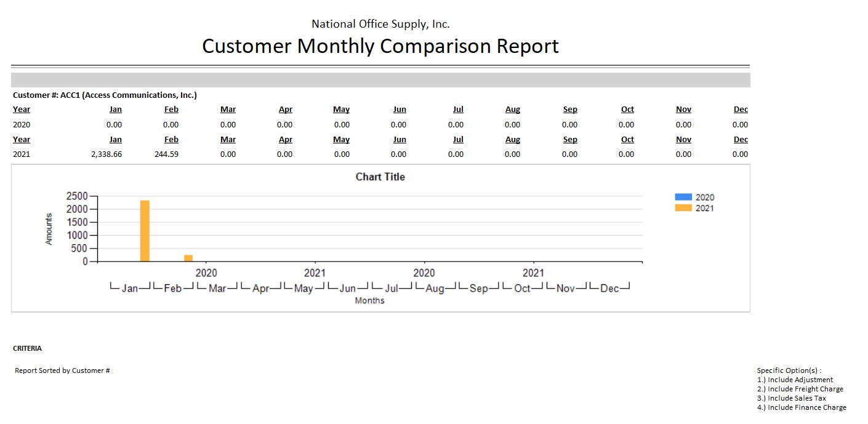Viewport: 868px width, 424px height.
Task: Click the May header above the 2020 row
Action: pyautogui.click(x=341, y=110)
